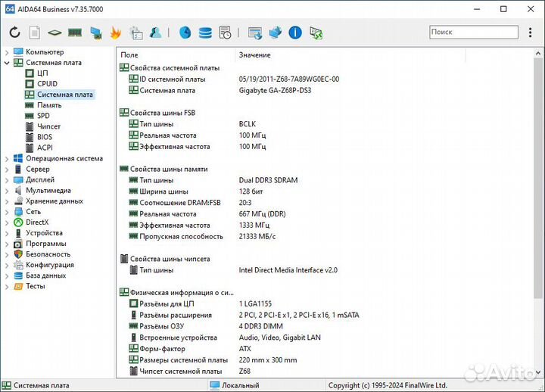545x392 pixels.
Task: Expand the Операционная система node
Action: click(7, 159)
